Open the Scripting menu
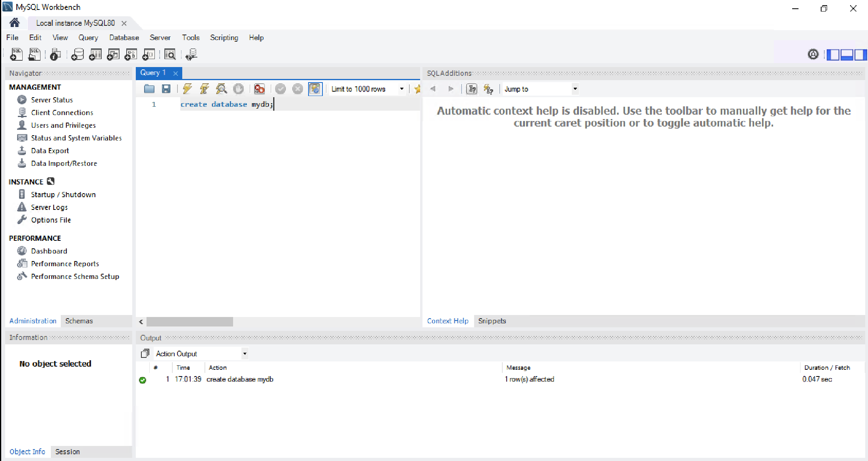 tap(224, 37)
